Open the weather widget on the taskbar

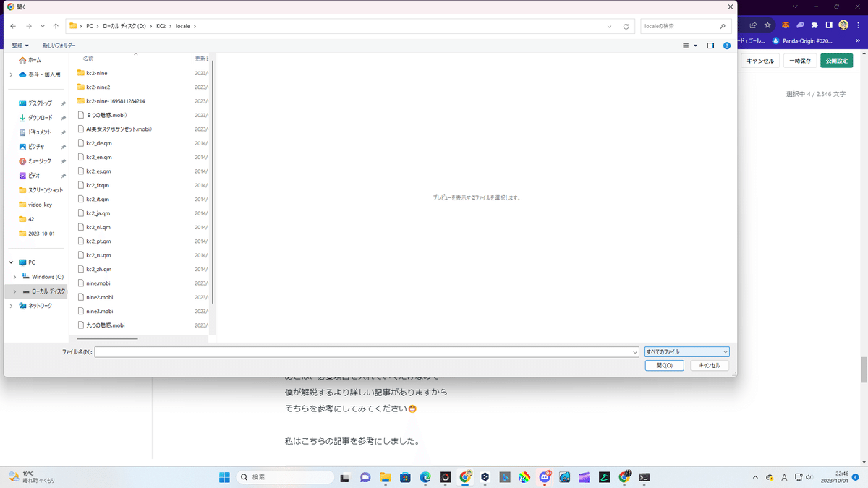[x=32, y=477]
